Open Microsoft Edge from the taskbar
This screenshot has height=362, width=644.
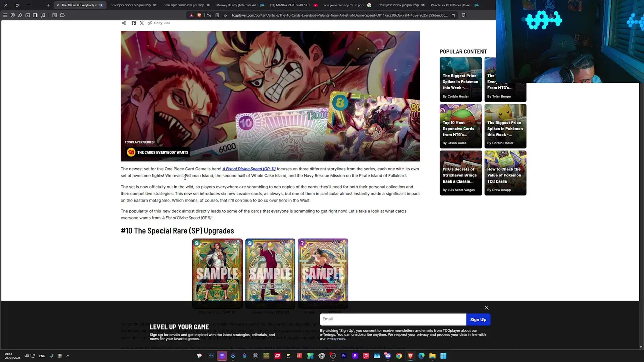(421, 356)
